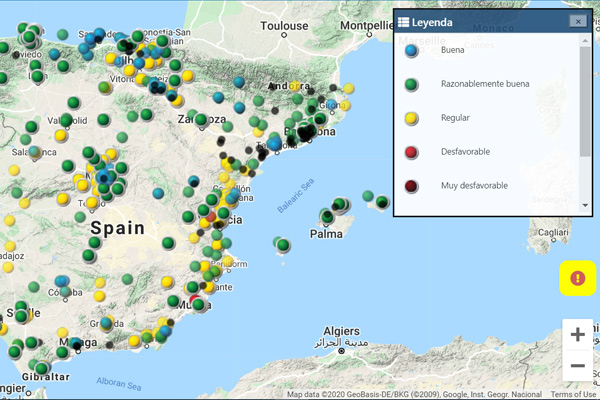The image size is (600, 400).
Task: Click the green station marker at Zaragoza
Action: [201, 119]
